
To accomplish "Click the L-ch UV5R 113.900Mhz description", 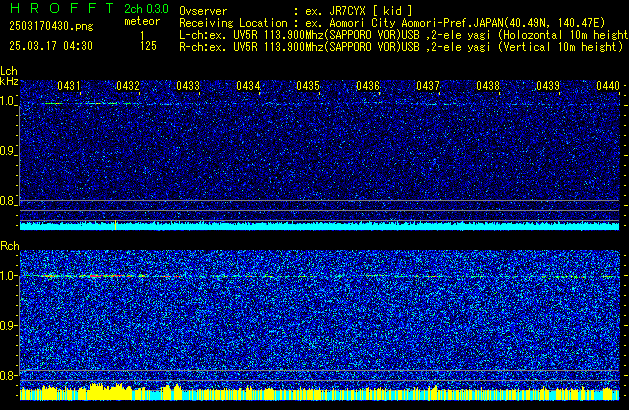I will tap(404, 35).
